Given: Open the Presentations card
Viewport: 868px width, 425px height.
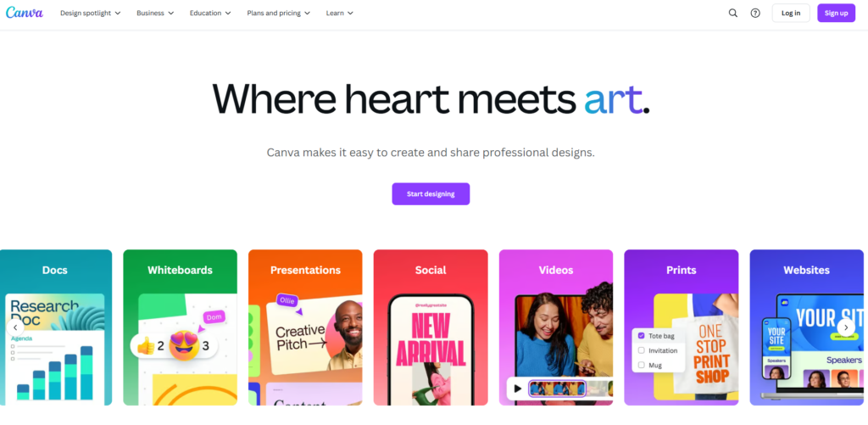Looking at the screenshot, I should (305, 327).
